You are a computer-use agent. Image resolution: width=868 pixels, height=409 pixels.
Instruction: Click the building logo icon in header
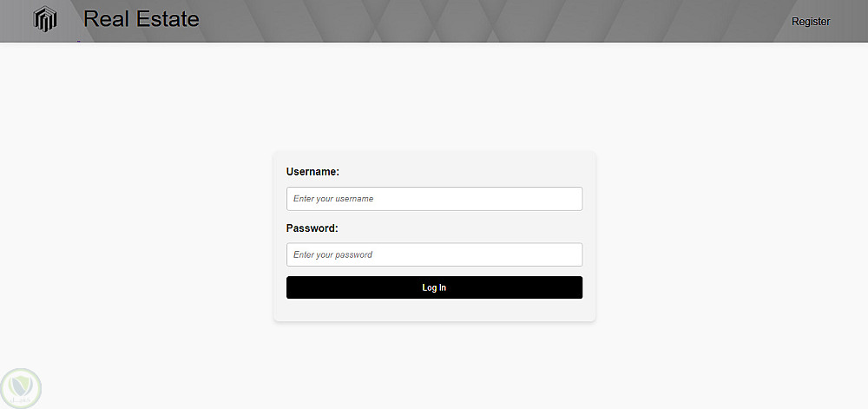(45, 20)
